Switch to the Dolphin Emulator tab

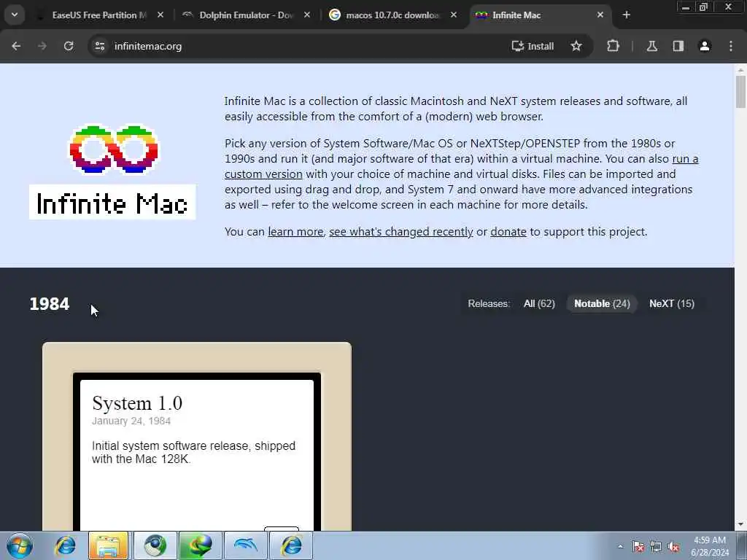click(x=245, y=15)
